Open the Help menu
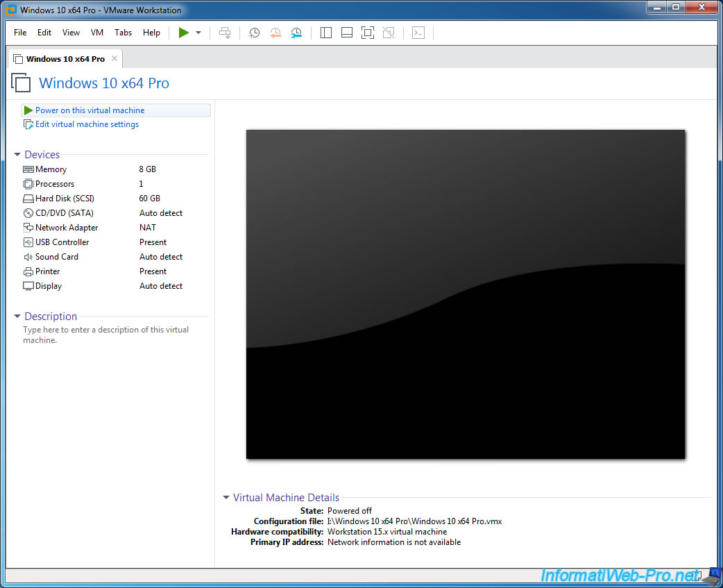Viewport: 723px width, 588px height. point(151,33)
